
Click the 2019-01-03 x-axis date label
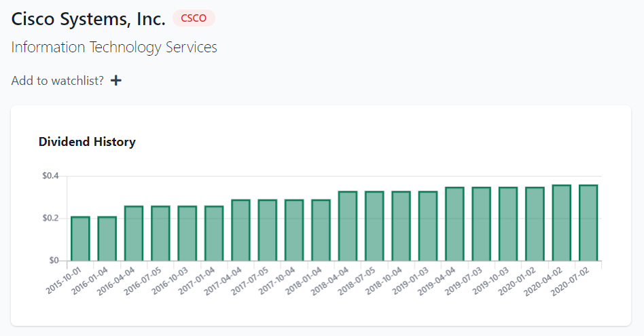410,280
